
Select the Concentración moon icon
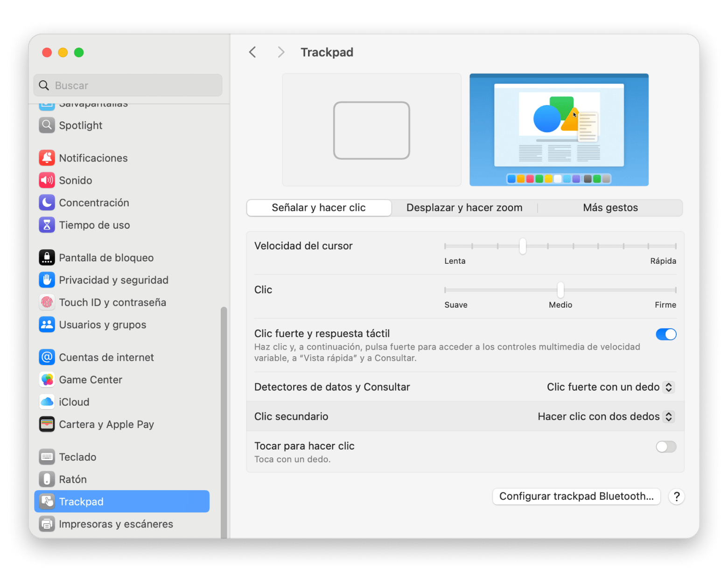(47, 203)
